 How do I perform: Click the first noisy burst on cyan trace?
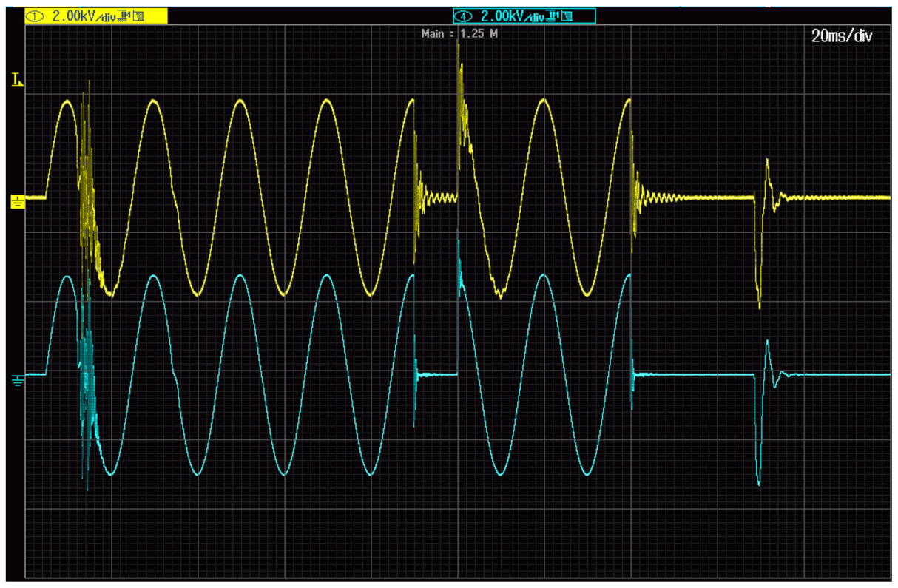tap(87, 385)
